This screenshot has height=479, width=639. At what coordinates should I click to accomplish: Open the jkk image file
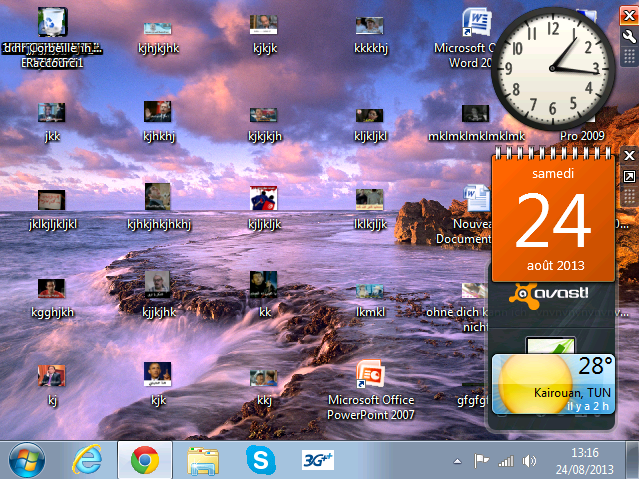point(52,113)
